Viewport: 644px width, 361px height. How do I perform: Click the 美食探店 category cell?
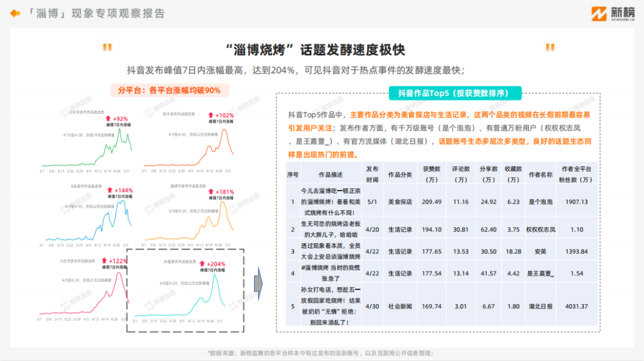pyautogui.click(x=400, y=202)
